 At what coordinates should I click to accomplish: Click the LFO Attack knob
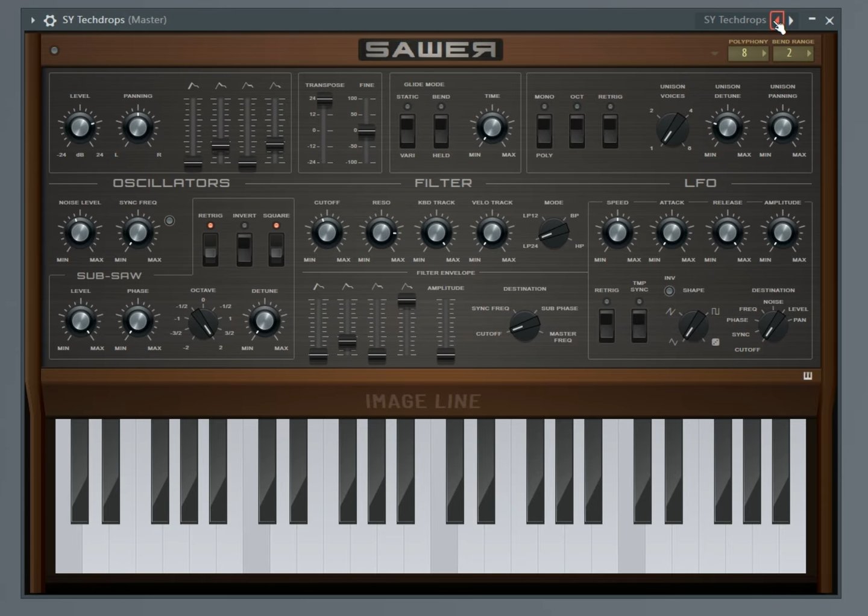[x=671, y=233]
